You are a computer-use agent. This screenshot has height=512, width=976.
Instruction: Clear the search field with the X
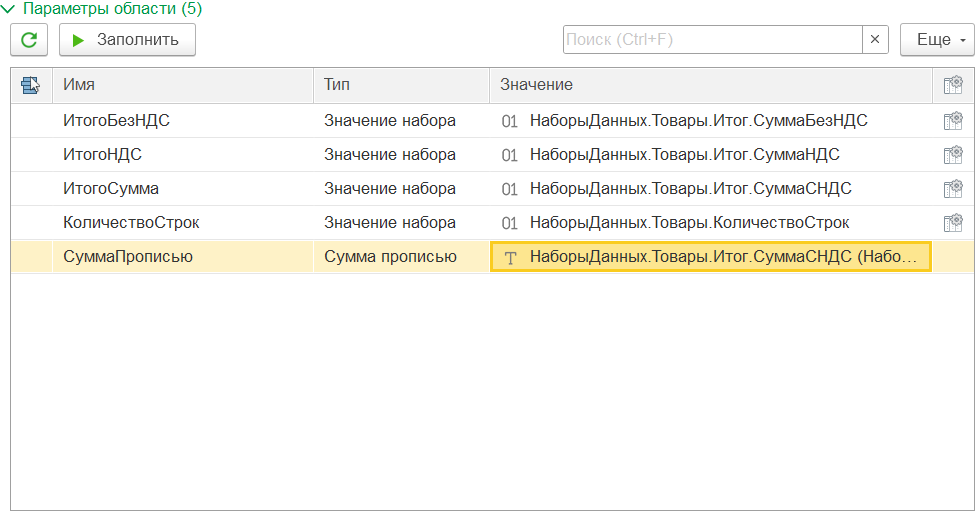[875, 40]
